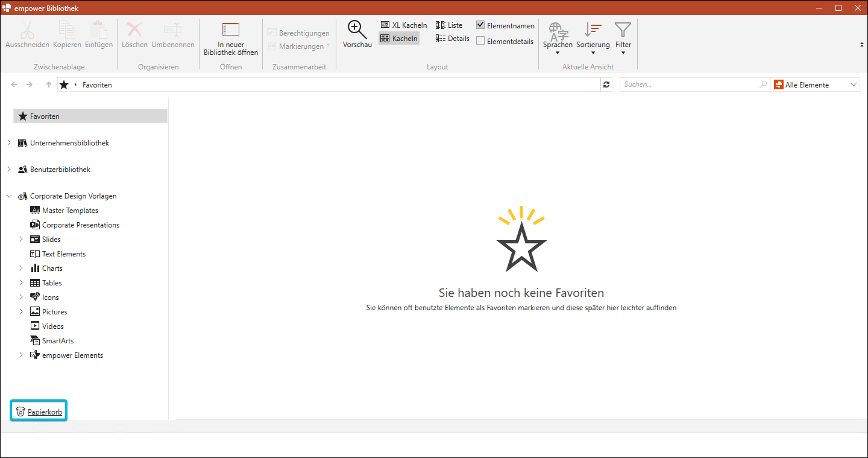Image resolution: width=868 pixels, height=458 pixels.
Task: Click the Favoriten address breadcrumb
Action: [x=97, y=85]
